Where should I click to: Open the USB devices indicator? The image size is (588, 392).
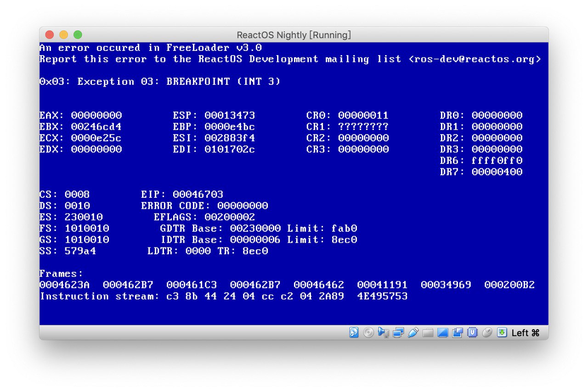(413, 333)
